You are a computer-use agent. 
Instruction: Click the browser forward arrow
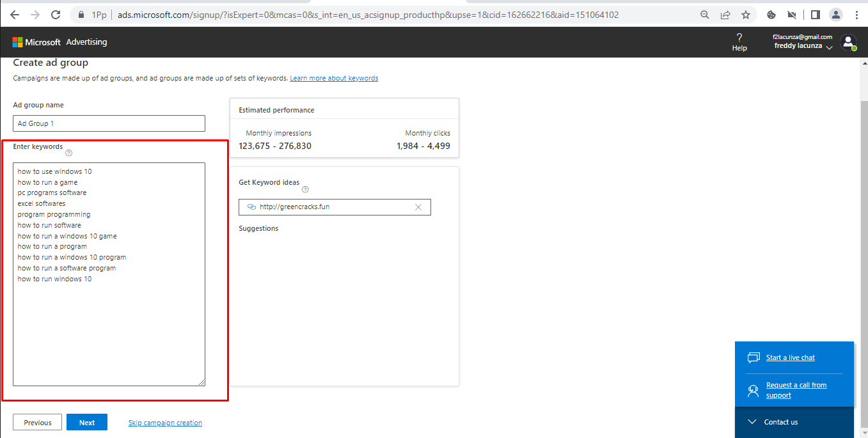(x=35, y=14)
